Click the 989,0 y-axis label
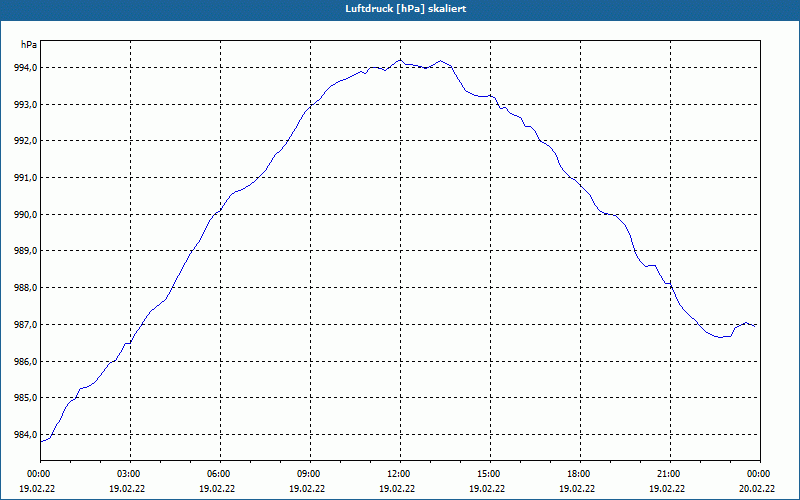800x500 pixels. [27, 251]
